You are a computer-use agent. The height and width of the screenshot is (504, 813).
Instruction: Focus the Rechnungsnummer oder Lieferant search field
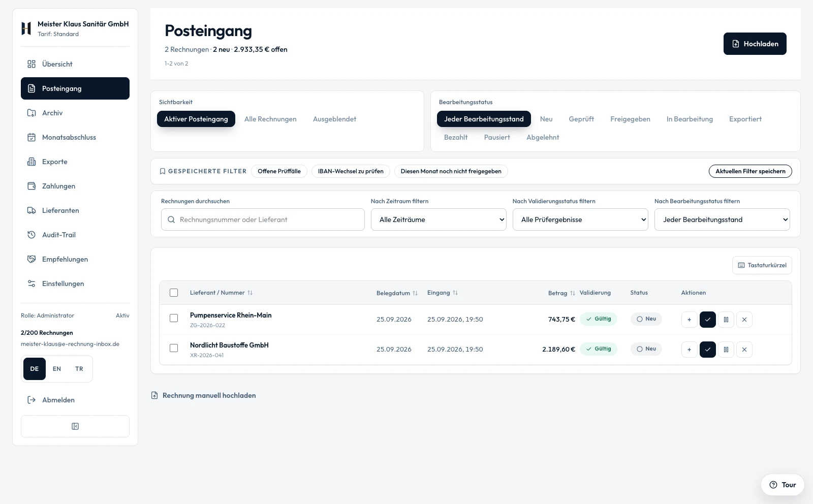click(x=263, y=219)
